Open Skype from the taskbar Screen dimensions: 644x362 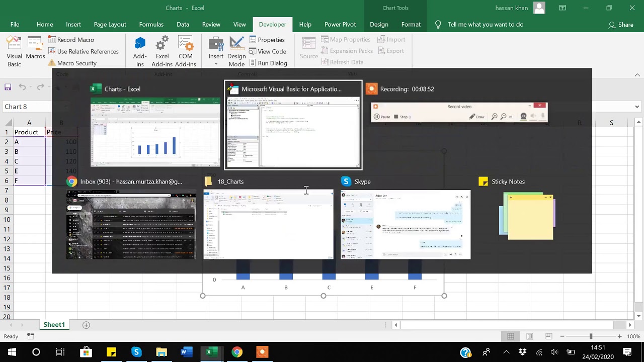click(136, 352)
